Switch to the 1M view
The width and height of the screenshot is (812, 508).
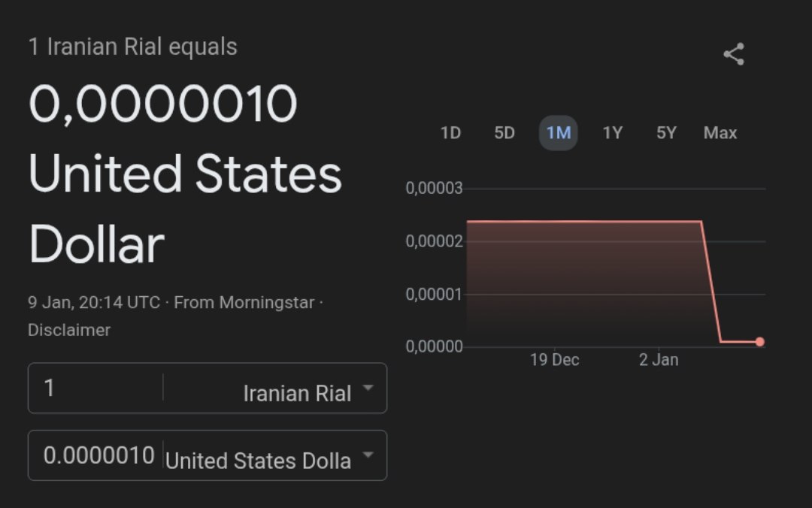pos(558,132)
